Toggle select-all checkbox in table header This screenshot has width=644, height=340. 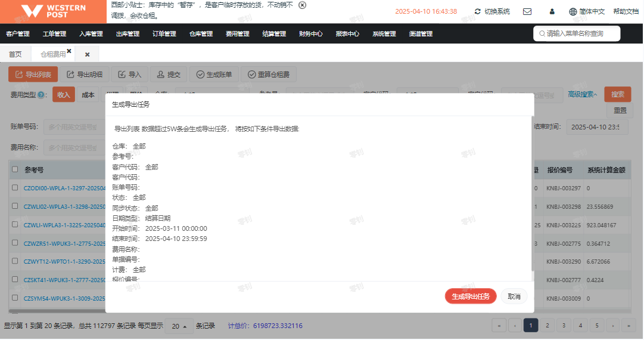click(15, 169)
